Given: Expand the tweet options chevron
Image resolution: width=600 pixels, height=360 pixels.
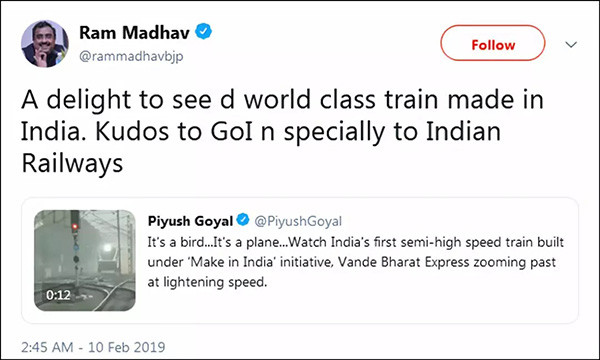Looking at the screenshot, I should (x=571, y=45).
